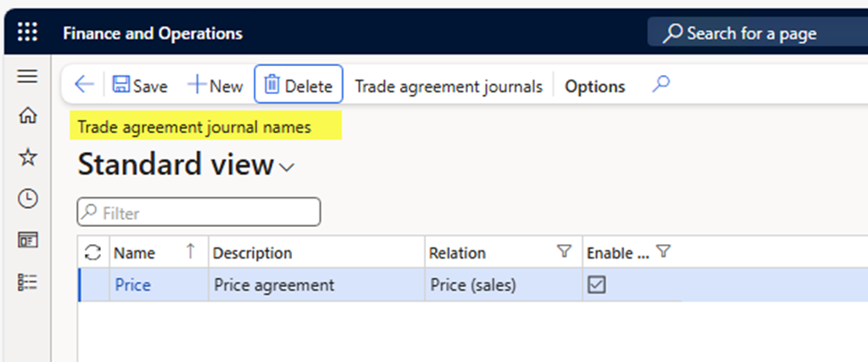
Task: Open the app launcher waffle icon
Action: click(x=27, y=33)
